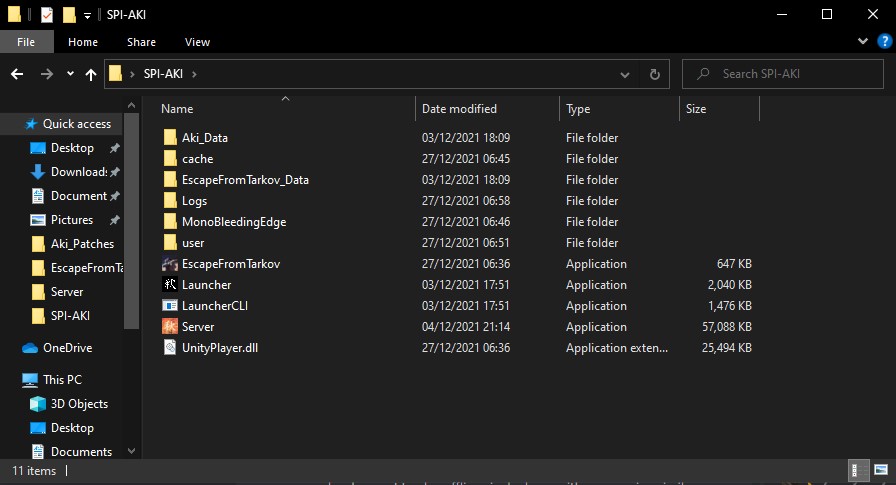The width and height of the screenshot is (896, 485).
Task: Open Customize Quick Access Toolbar dropdown
Action: click(x=87, y=16)
